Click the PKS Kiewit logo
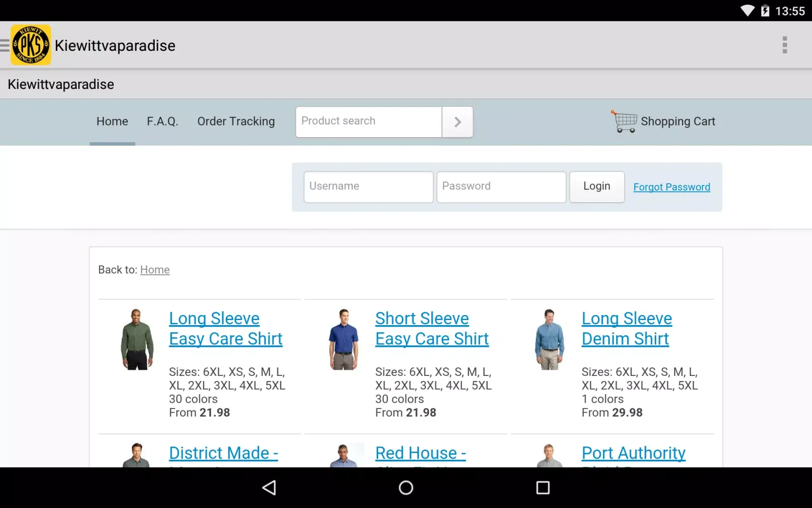Viewport: 812px width, 508px height. pos(30,45)
